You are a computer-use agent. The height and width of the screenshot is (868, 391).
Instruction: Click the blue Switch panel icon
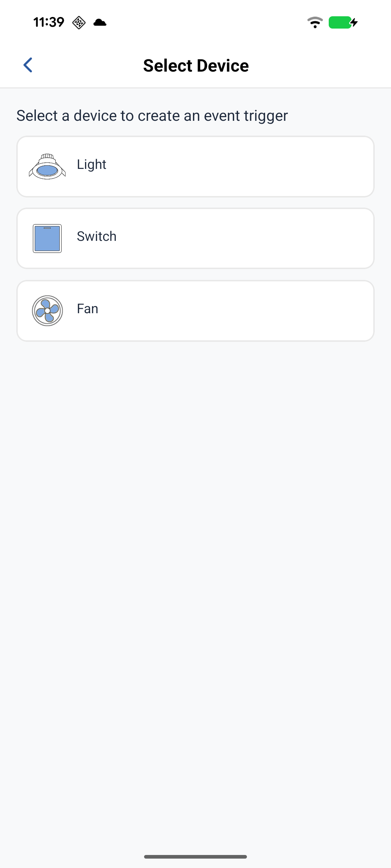tap(47, 238)
